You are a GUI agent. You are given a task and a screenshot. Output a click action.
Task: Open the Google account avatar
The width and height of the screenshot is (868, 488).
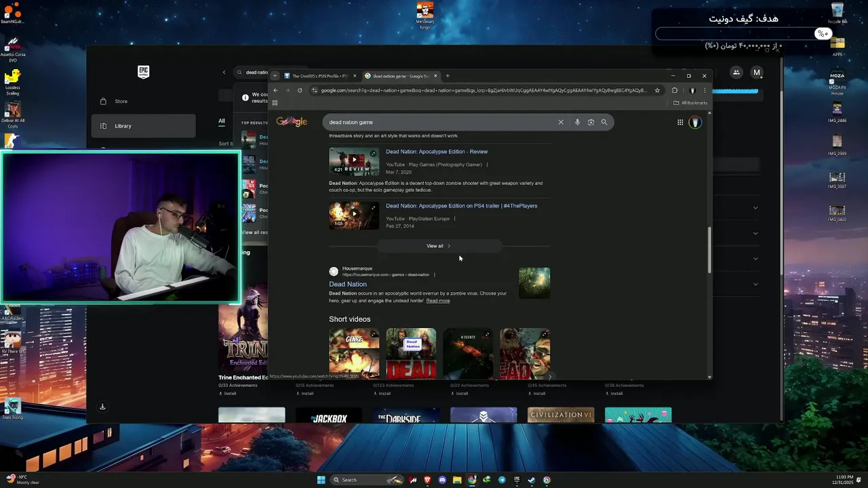coord(695,122)
